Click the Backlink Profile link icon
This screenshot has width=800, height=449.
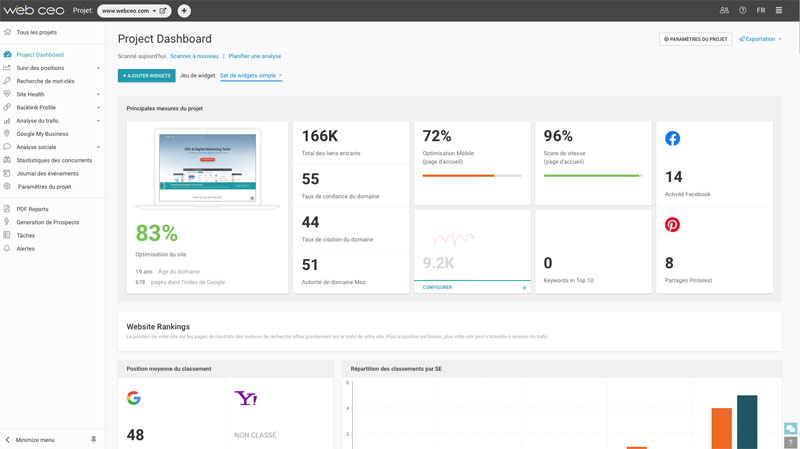[x=7, y=107]
